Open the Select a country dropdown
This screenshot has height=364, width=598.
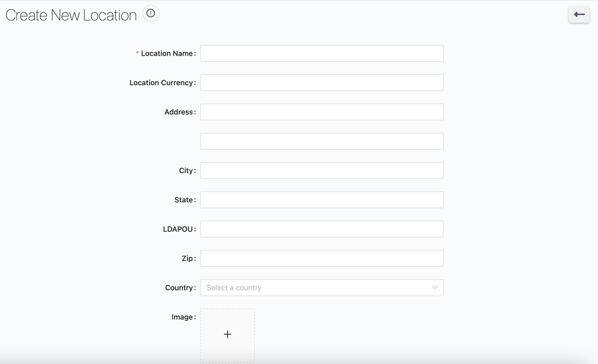(314, 288)
